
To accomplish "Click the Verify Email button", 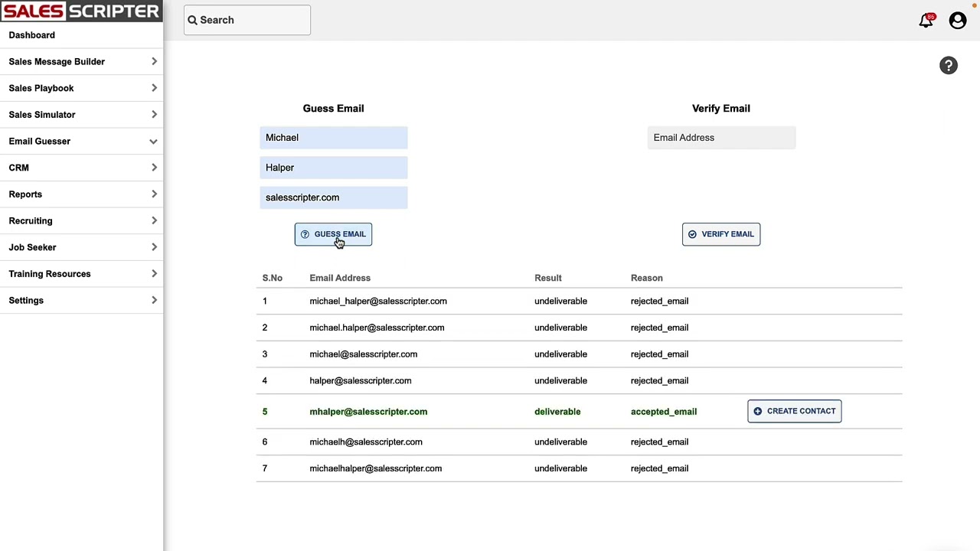I will pyautogui.click(x=721, y=234).
